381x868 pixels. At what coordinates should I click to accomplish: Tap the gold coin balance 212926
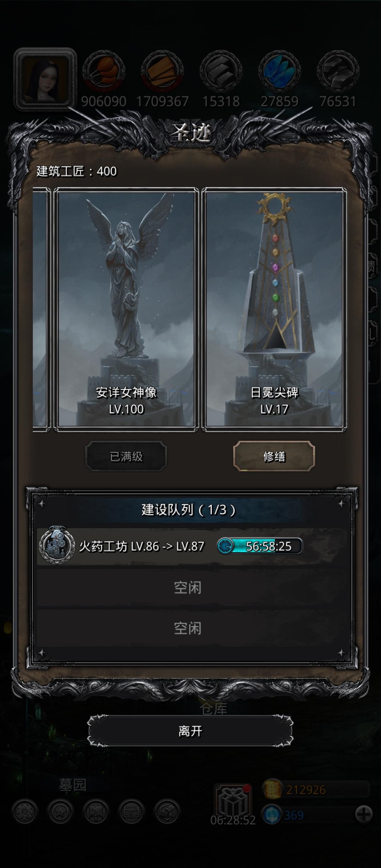pos(306,789)
